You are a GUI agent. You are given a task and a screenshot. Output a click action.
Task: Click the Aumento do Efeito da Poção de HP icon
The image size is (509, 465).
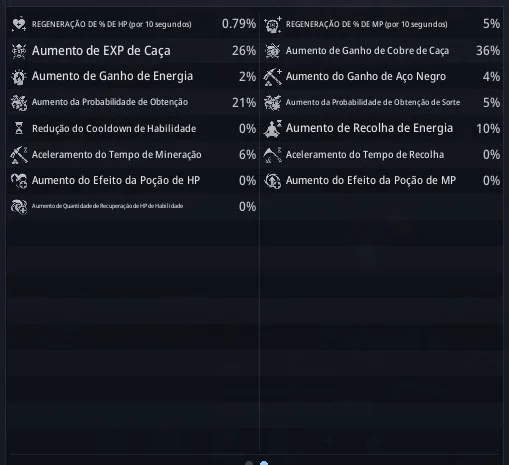(x=19, y=181)
